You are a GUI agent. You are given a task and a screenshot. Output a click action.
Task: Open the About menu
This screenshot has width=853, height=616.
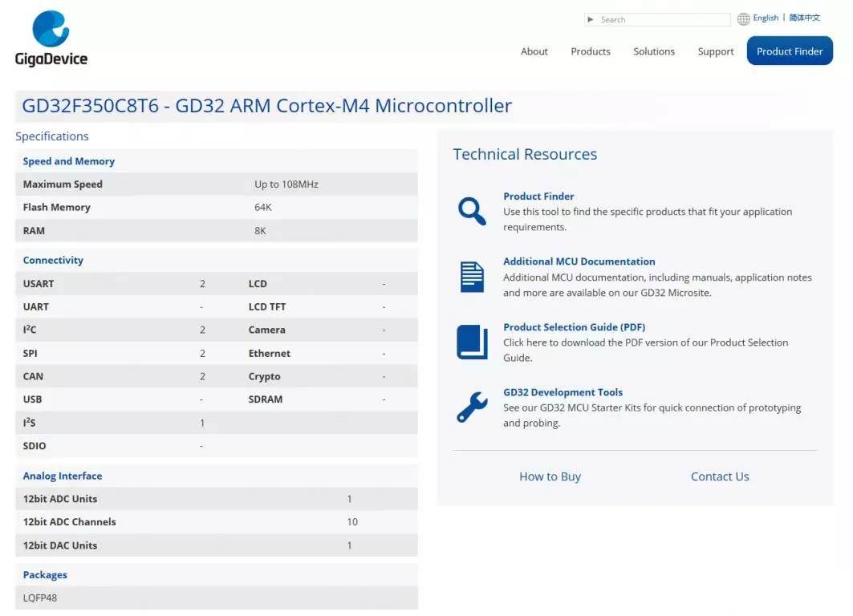pos(534,51)
